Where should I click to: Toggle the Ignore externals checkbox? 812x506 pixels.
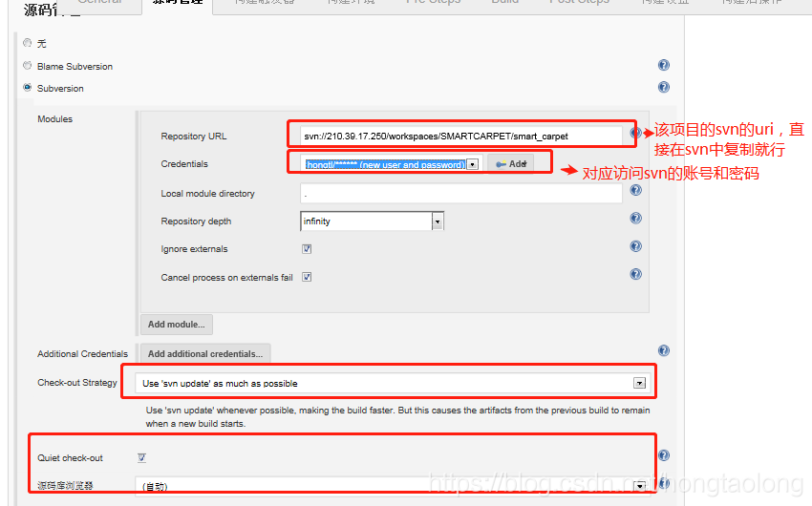click(307, 249)
